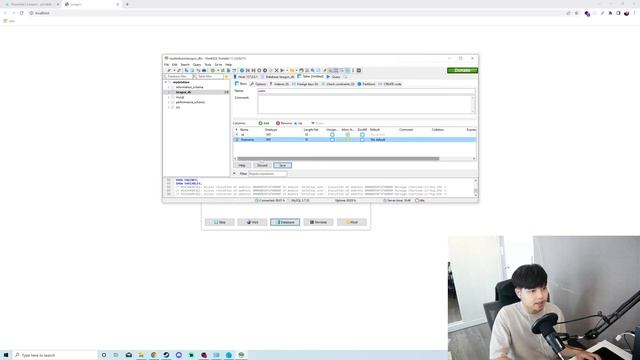Open the Edit menu in HeidiSQL
Viewport: 640px width, 360px height.
coord(175,64)
